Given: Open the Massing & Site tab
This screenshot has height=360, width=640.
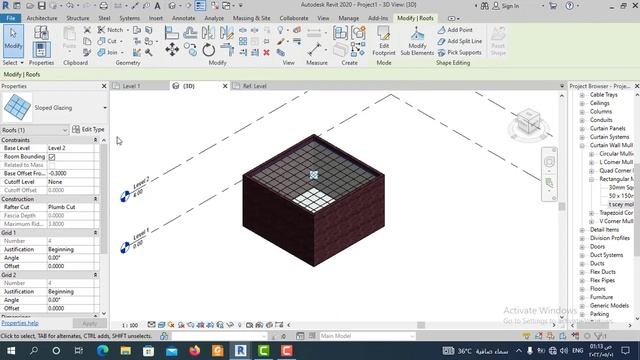Looking at the screenshot, I should (251, 18).
